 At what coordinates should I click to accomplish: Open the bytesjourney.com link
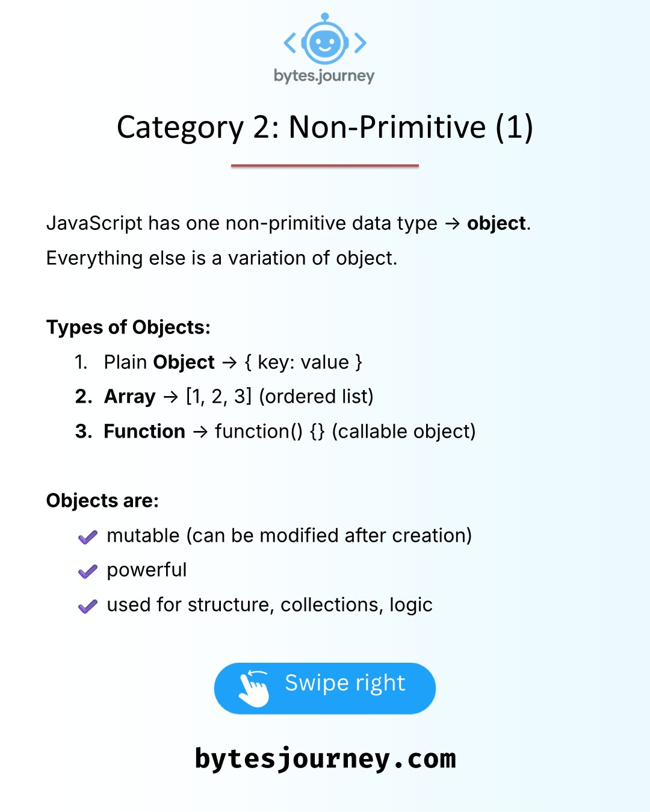click(325, 758)
